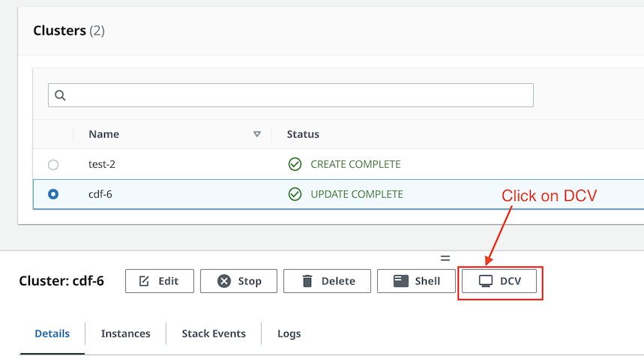Screen dimensions: 644x362
Task: Open the Logs tab
Action: click(289, 334)
